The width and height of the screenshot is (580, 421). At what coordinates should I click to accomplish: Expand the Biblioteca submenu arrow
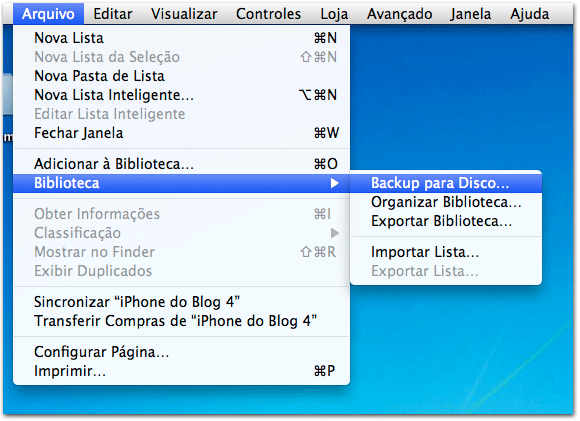[x=334, y=183]
